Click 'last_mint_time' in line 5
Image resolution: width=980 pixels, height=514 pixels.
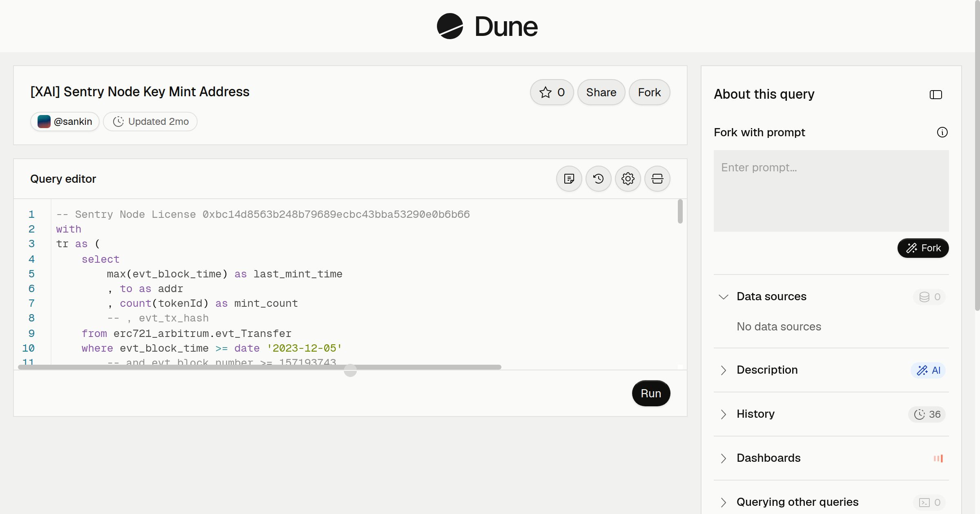[298, 274]
